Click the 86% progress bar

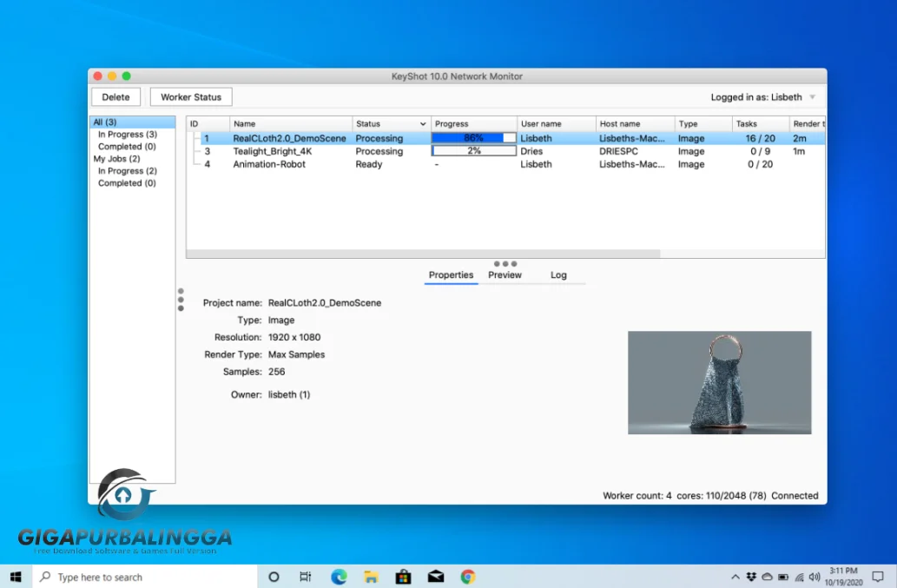point(473,138)
